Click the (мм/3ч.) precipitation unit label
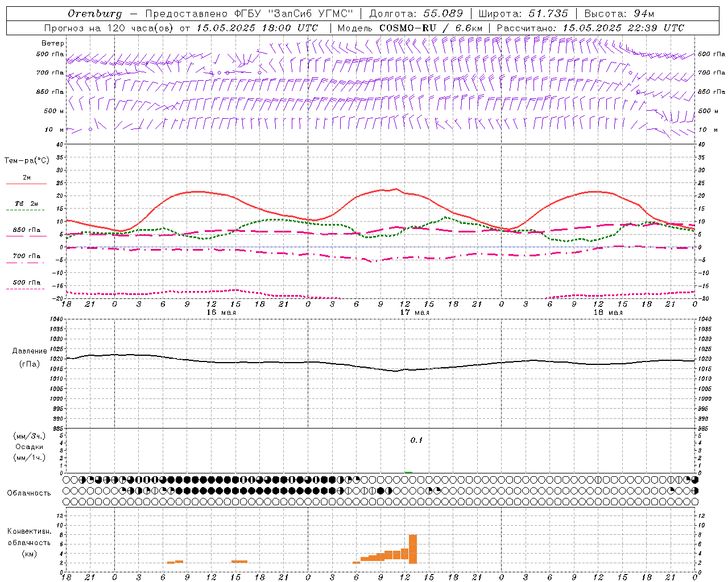Screen dimensions: 728x582 [x=30, y=436]
